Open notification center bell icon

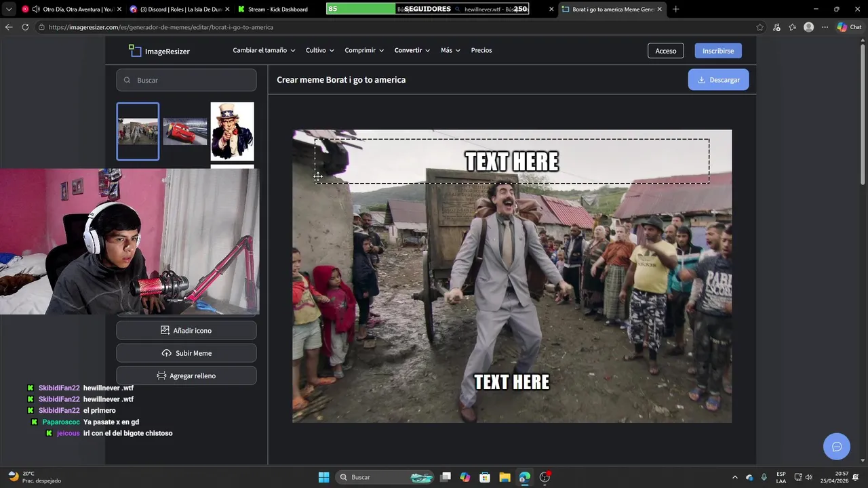click(x=856, y=477)
